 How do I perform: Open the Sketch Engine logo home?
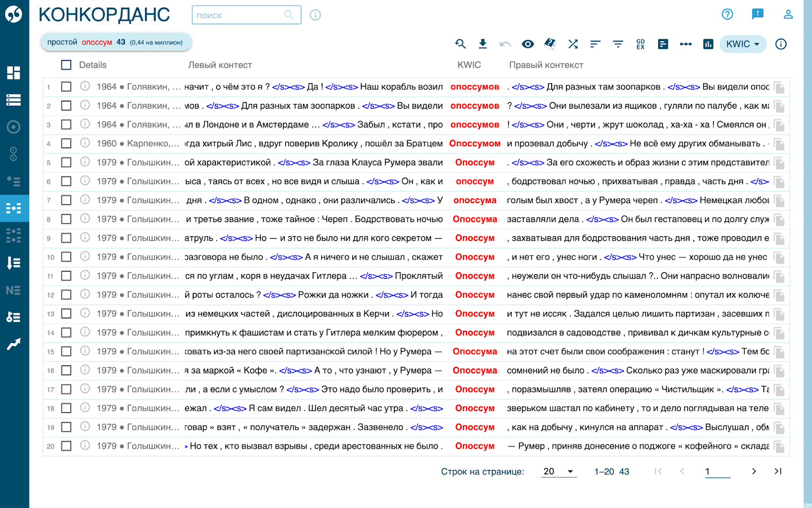point(14,14)
